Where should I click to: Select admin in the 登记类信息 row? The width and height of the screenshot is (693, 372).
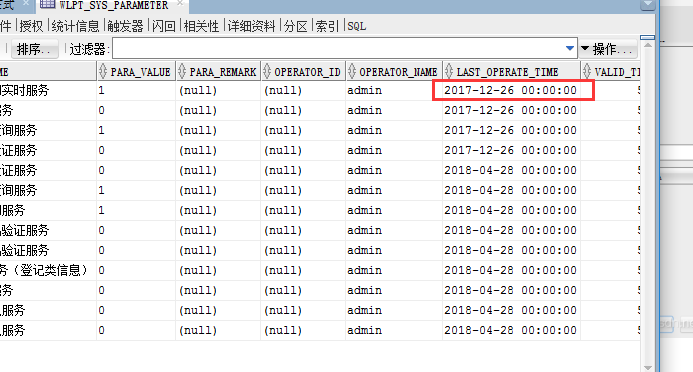click(394, 270)
